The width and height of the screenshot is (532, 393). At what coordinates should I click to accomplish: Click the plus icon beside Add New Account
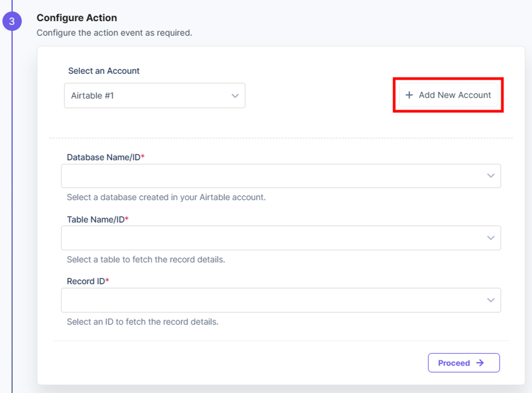point(409,95)
